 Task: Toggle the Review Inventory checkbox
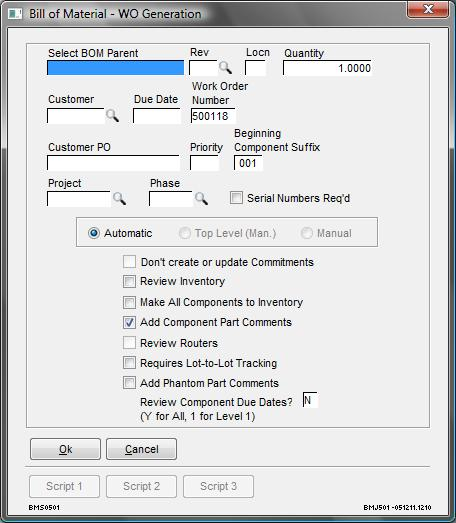[x=129, y=281]
